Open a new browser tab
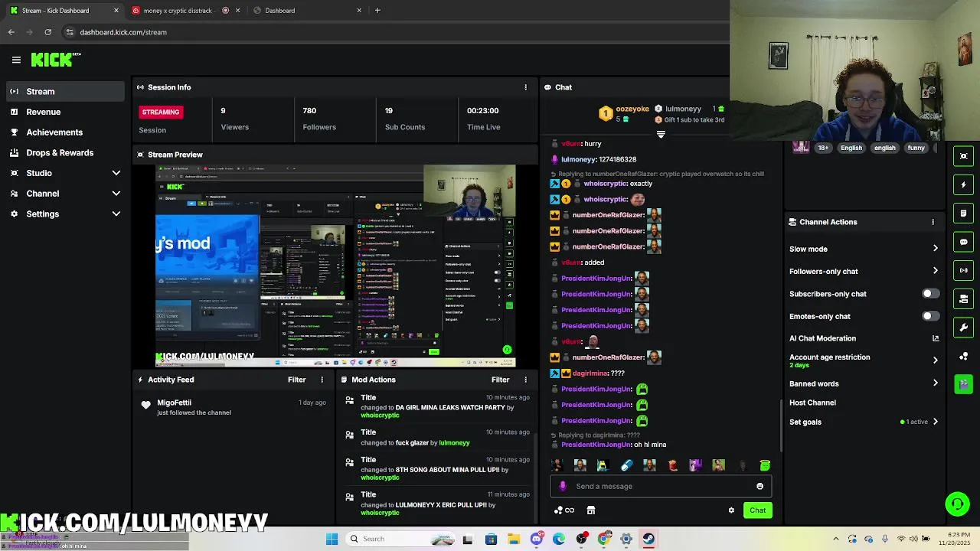Screen dimensions: 980x551 coord(377,11)
